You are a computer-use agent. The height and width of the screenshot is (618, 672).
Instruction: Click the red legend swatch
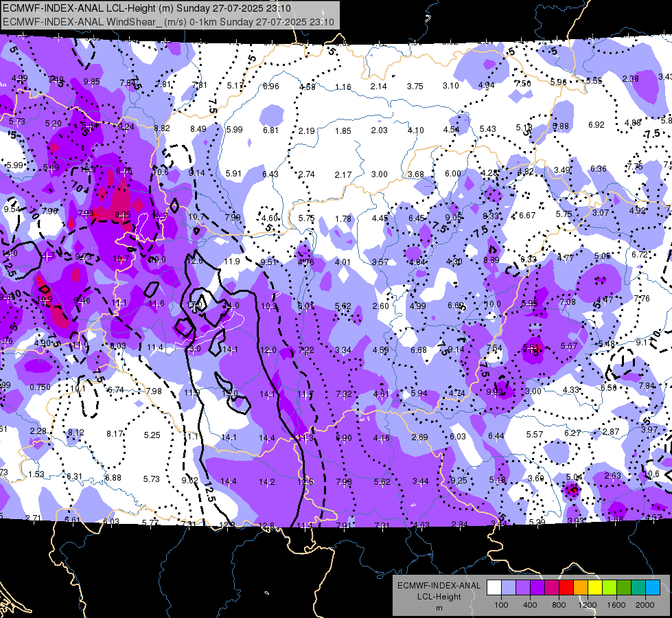tap(566, 588)
